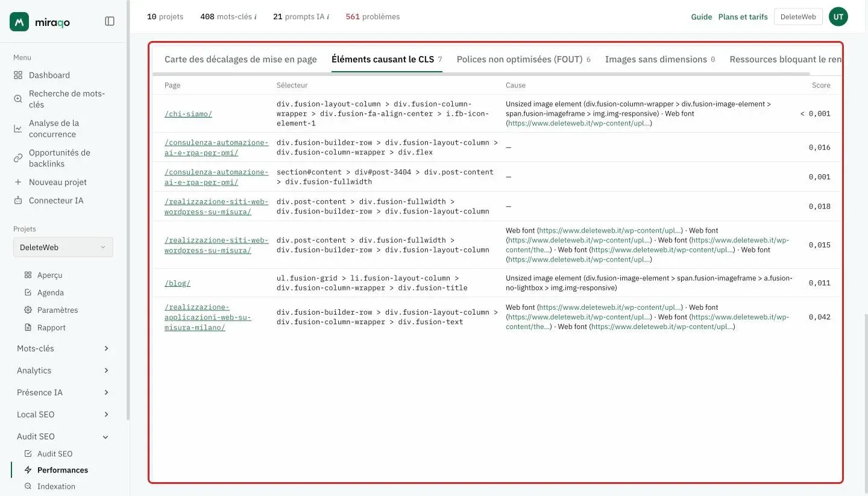Click the Audit SEO check icon

point(28,454)
